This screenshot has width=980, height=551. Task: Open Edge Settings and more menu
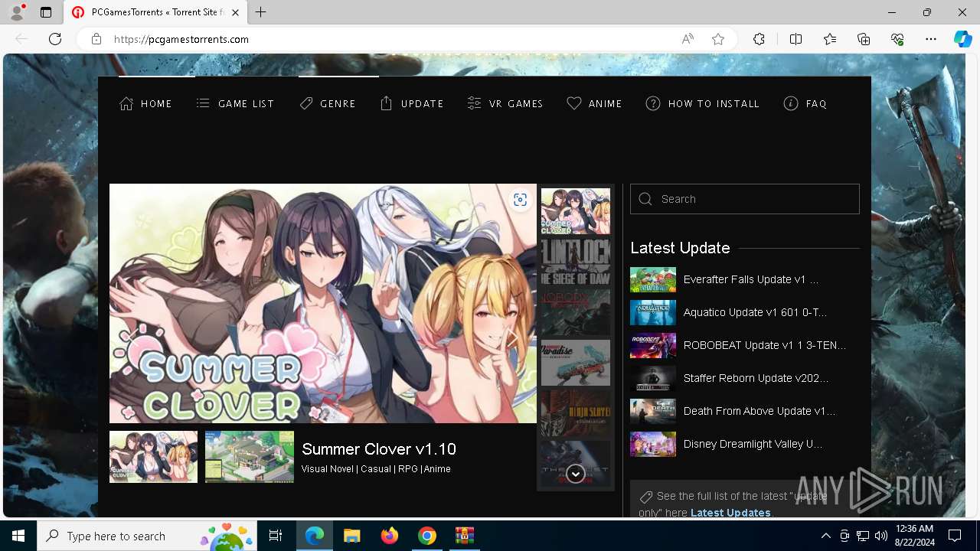click(x=931, y=39)
